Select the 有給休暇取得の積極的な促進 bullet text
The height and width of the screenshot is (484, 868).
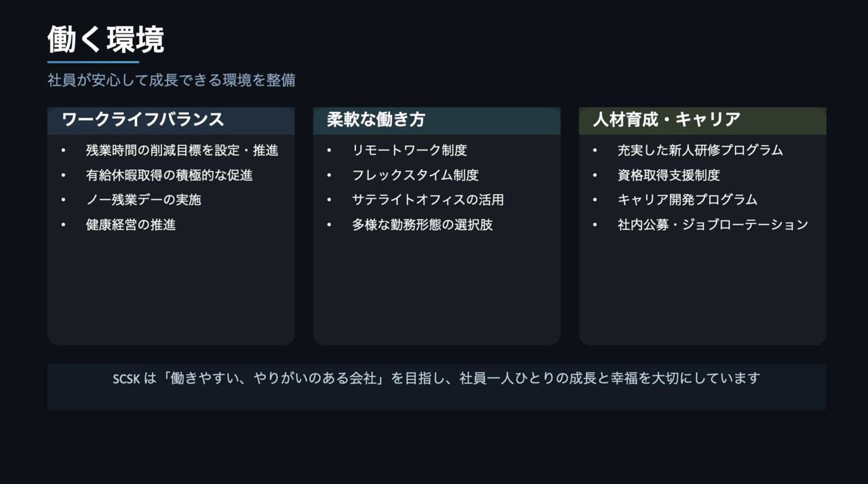point(169,175)
